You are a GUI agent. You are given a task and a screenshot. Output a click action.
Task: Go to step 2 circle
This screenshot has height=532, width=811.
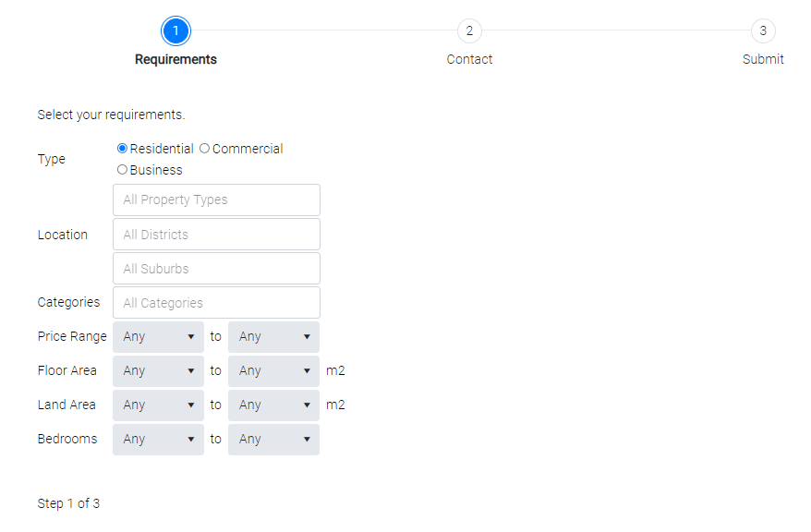tap(469, 31)
